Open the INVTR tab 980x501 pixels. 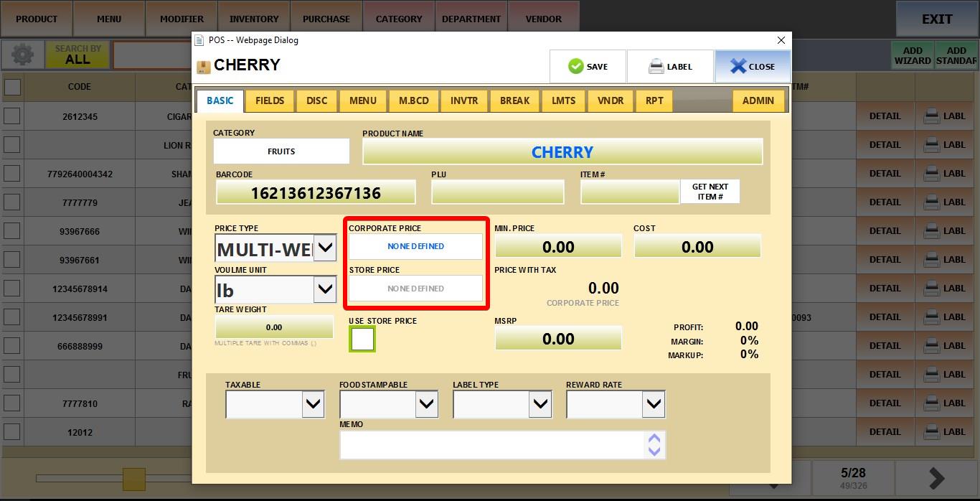click(x=464, y=100)
